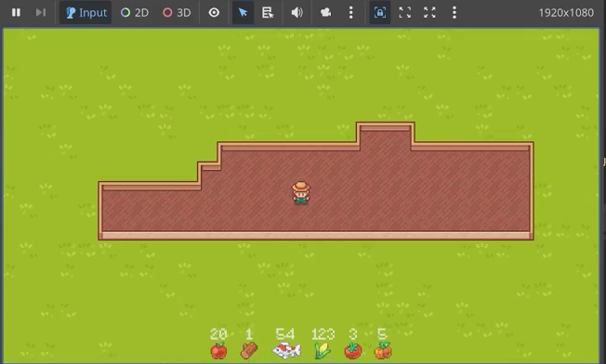This screenshot has height=364, width=606.
Task: Toggle embed game on next play
Action: [380, 12]
